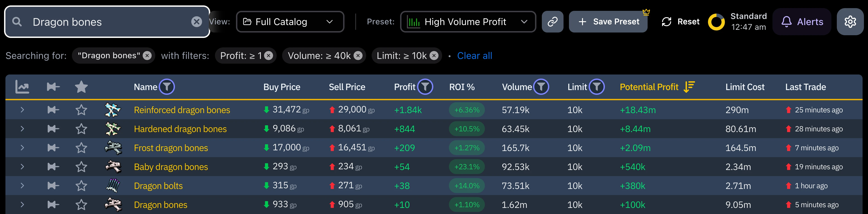This screenshot has height=214, width=868.
Task: Expand the Baby dragon bones row
Action: pos(22,167)
